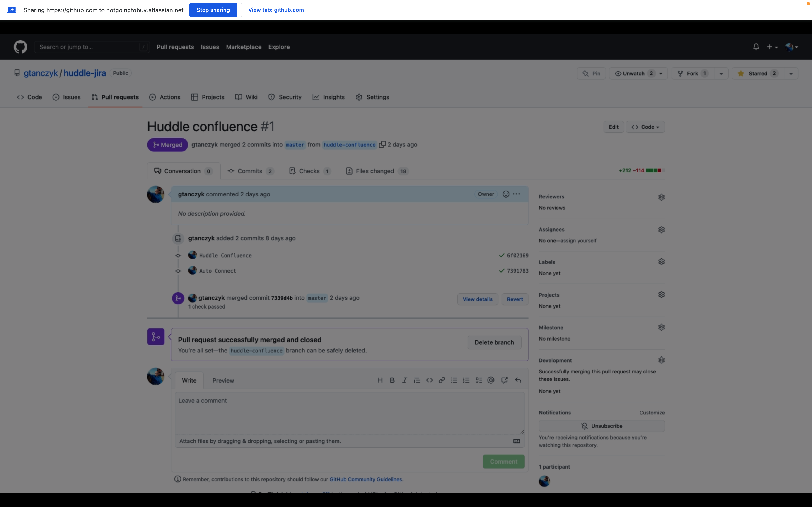
Task: Add reaction with the smiley icon
Action: point(506,194)
